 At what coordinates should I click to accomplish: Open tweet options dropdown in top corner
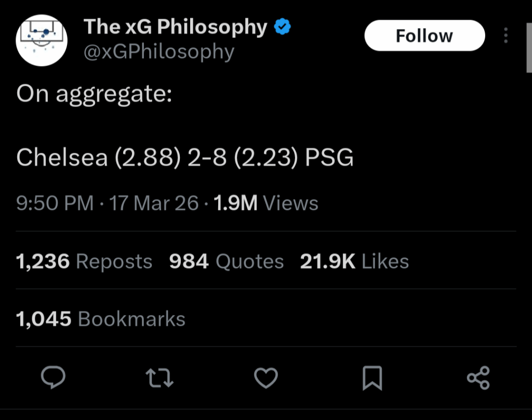click(x=507, y=35)
